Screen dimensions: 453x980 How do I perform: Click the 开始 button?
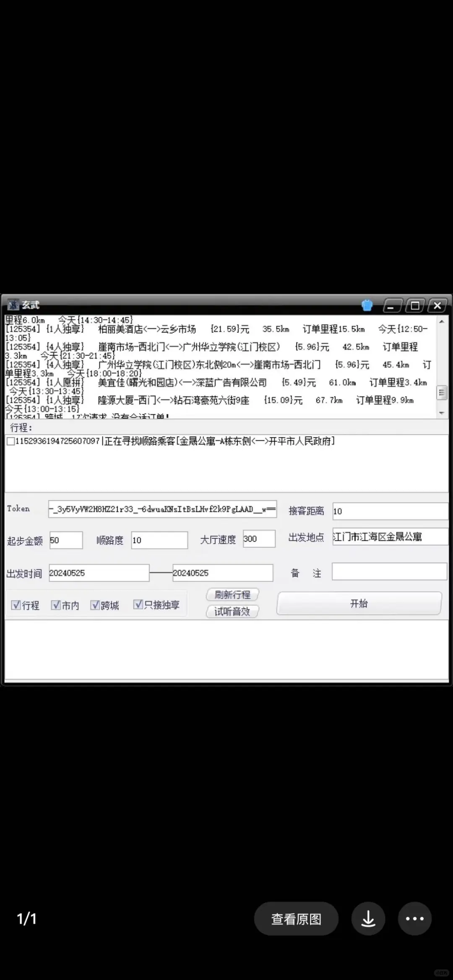[x=359, y=603]
